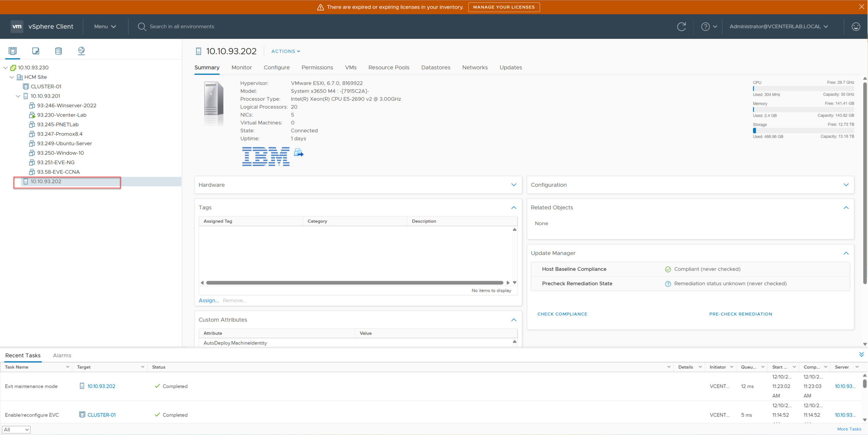Open the Hosts and Clusters inventory view
Viewport: 868px width, 435px height.
point(13,51)
